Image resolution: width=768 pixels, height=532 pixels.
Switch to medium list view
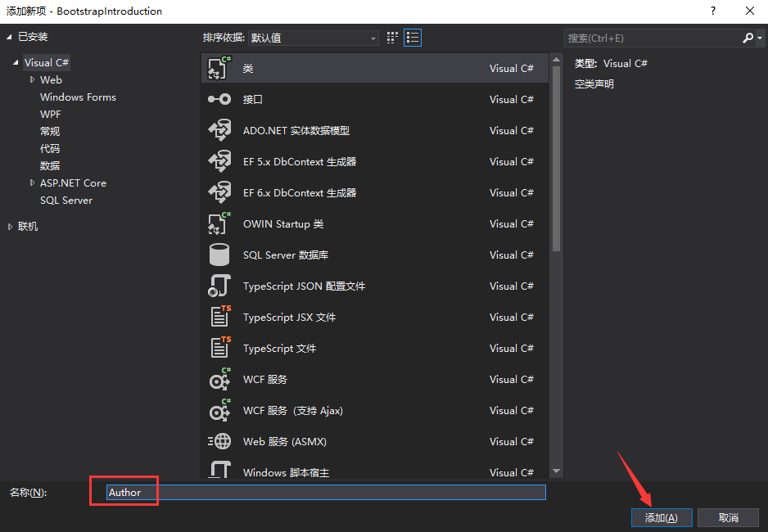coord(413,38)
